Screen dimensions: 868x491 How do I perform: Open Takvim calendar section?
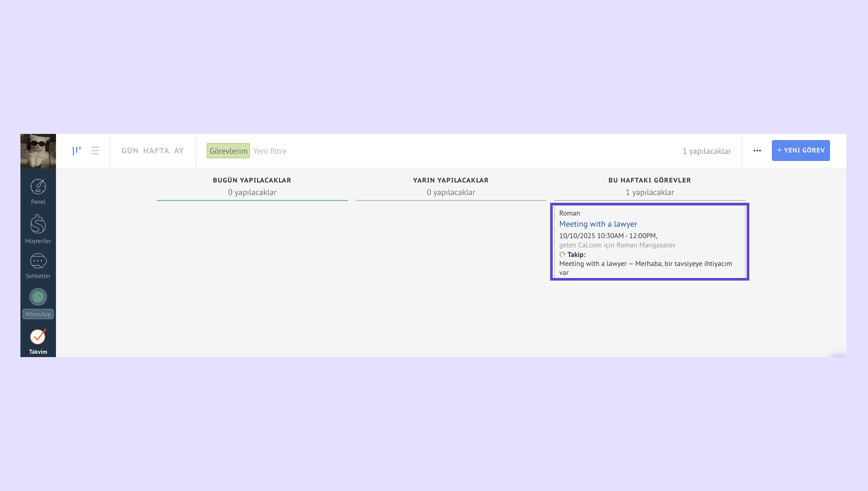coord(38,341)
